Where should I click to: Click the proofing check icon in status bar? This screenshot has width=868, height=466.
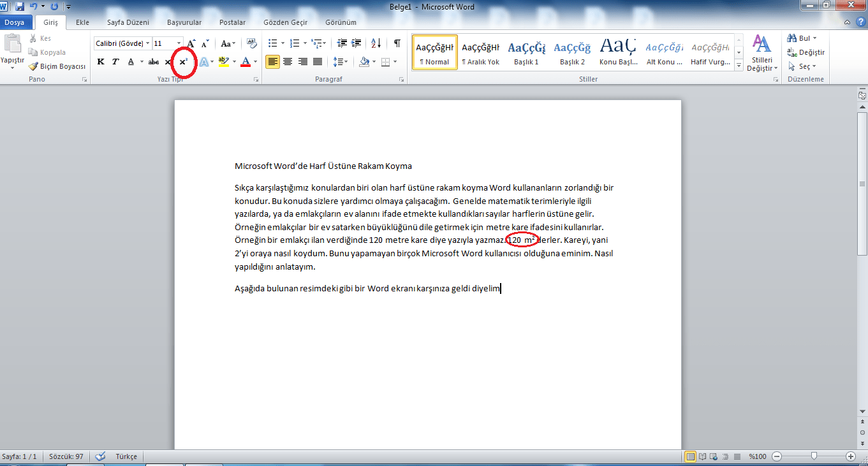click(100, 456)
